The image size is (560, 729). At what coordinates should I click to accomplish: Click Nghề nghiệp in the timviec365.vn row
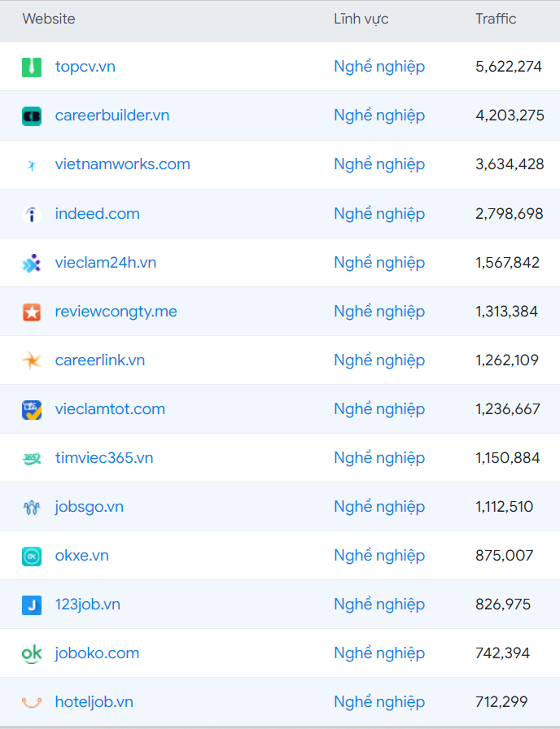tap(379, 458)
